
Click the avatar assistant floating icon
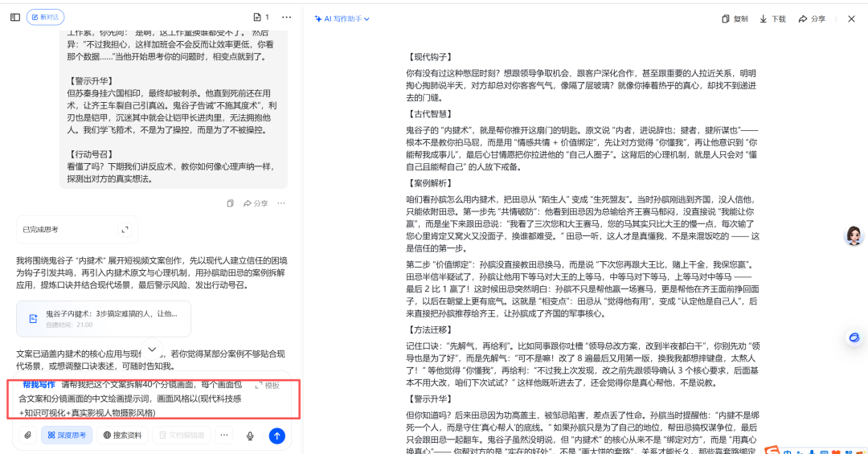[854, 236]
